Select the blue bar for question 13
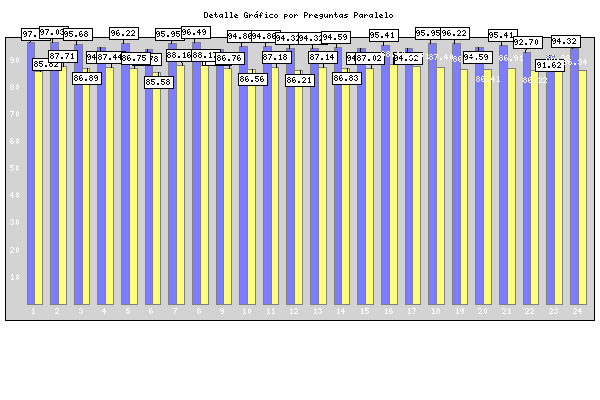Viewport: 600px width, 400px height. pyautogui.click(x=314, y=176)
